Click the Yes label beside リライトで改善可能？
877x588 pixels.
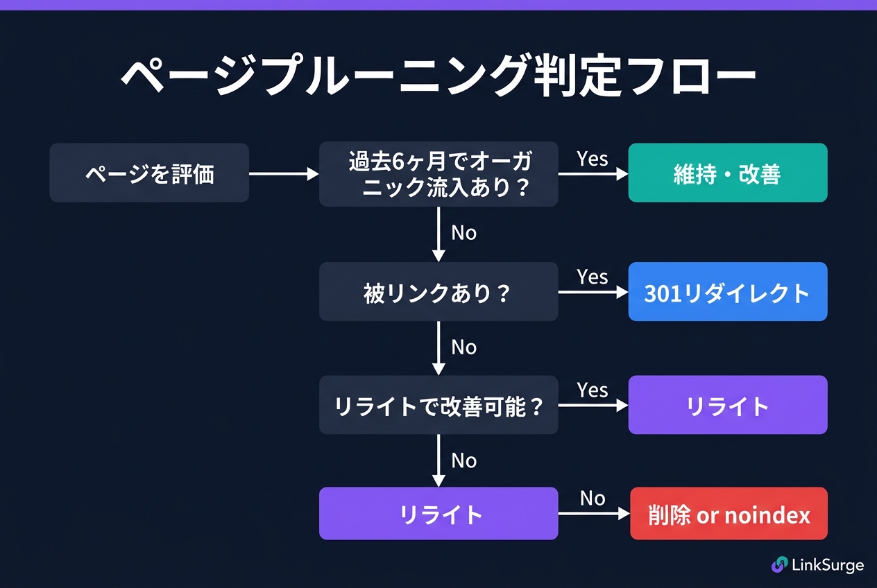592,390
